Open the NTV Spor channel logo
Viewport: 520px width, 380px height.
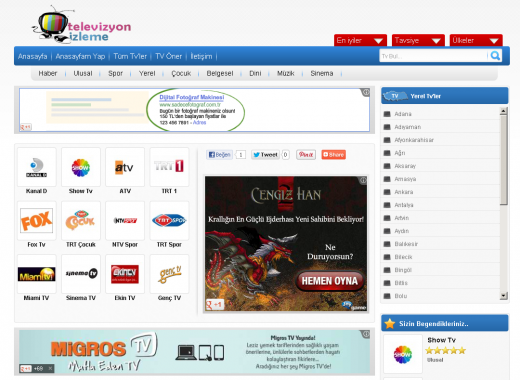point(125,221)
